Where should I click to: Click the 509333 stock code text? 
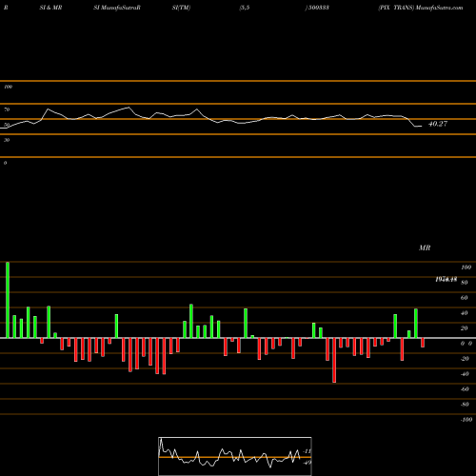click(319, 8)
